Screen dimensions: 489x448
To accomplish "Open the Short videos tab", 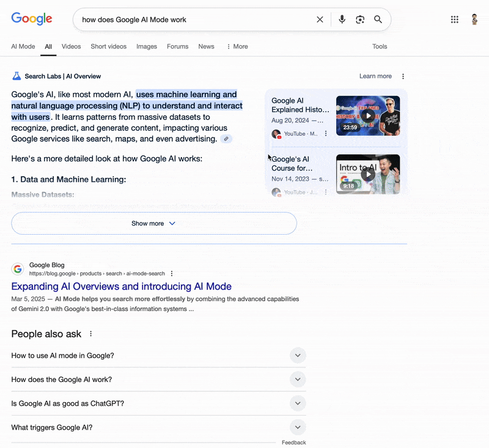I will pos(109,46).
